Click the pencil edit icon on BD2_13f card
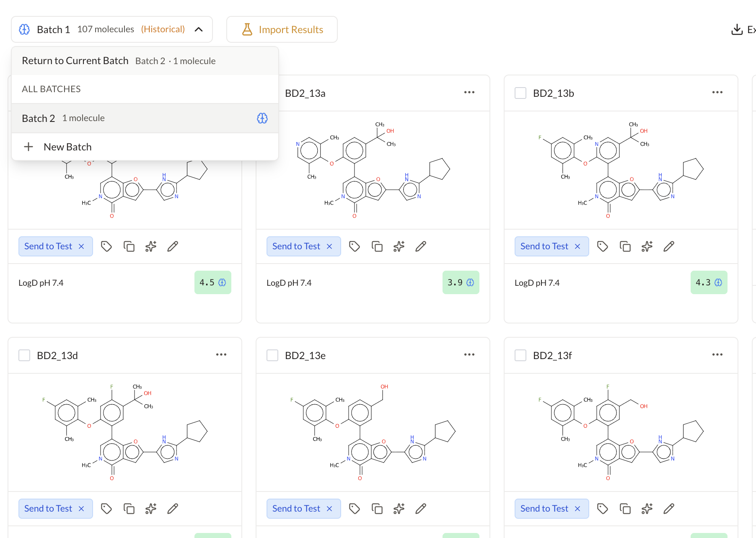Viewport: 756px width, 538px height. click(x=669, y=509)
